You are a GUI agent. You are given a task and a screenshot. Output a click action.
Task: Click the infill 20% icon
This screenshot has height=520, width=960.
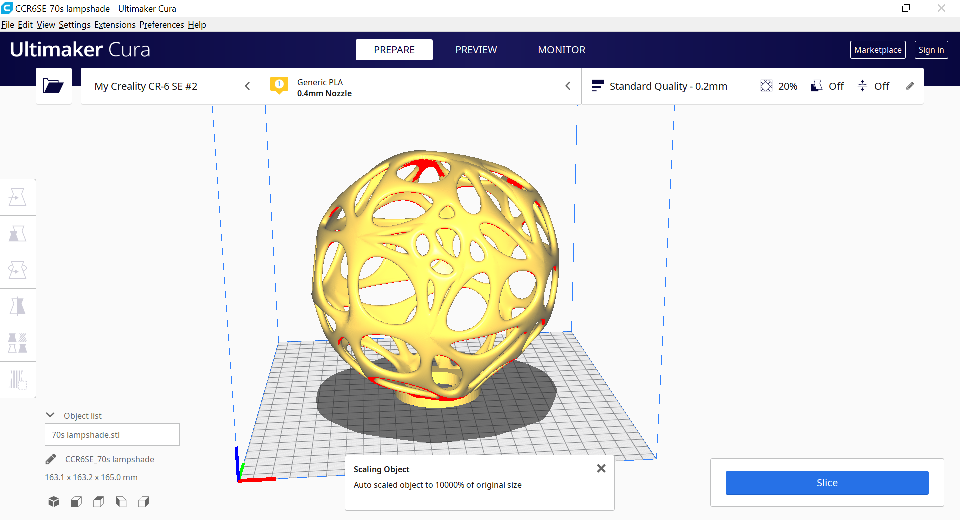pos(766,86)
